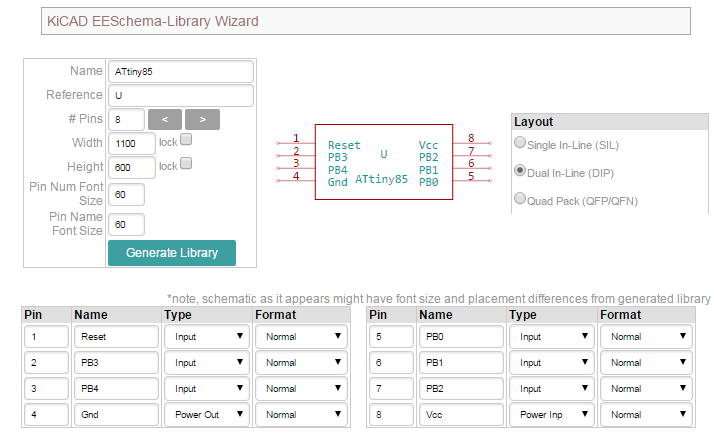This screenshot has width=714, height=441.
Task: Click pin number 8 in schematic preview
Action: click(x=471, y=138)
